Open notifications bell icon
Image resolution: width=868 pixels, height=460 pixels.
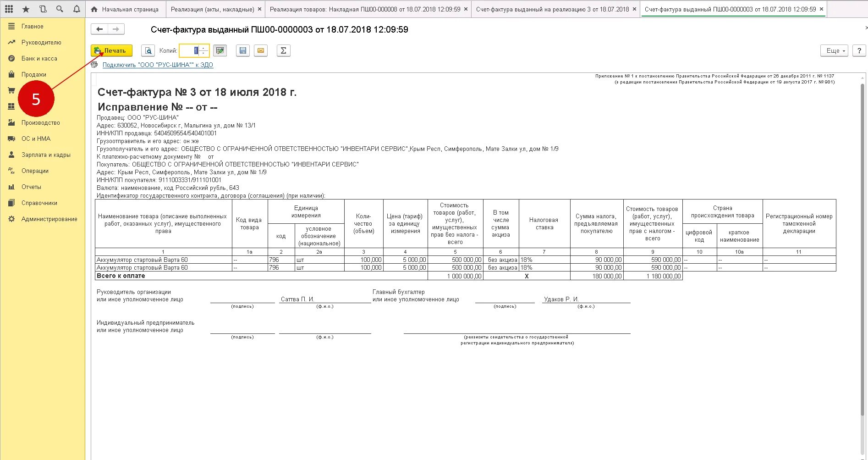coord(77,9)
